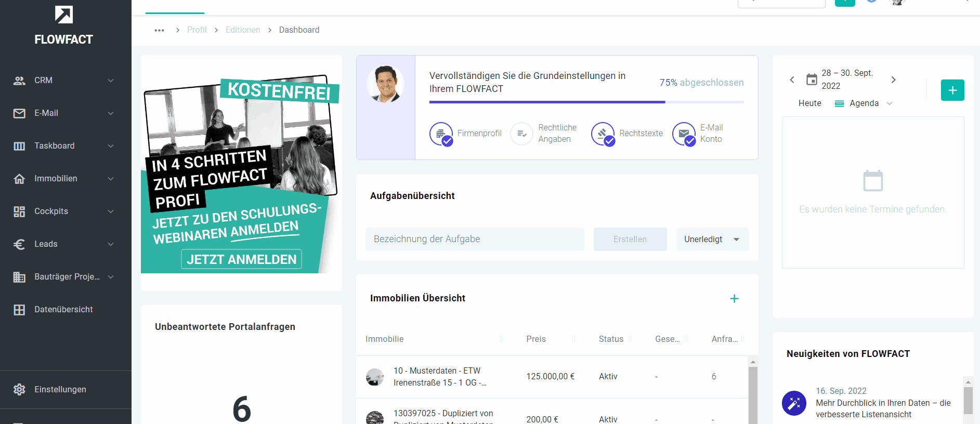The width and height of the screenshot is (980, 424).
Task: Focus the Bezeichnung der Aufgabe input
Action: pos(475,239)
